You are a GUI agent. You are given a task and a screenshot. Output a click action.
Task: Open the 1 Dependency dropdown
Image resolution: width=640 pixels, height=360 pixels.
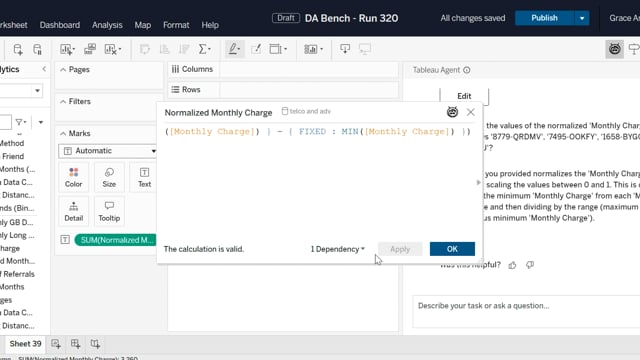pyautogui.click(x=338, y=249)
